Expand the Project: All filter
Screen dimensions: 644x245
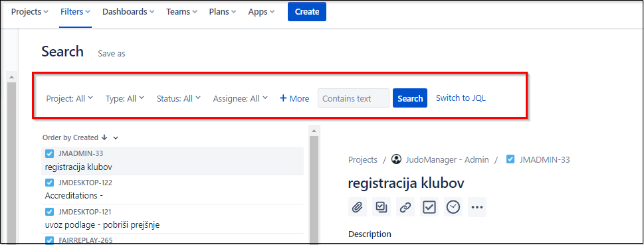point(69,98)
